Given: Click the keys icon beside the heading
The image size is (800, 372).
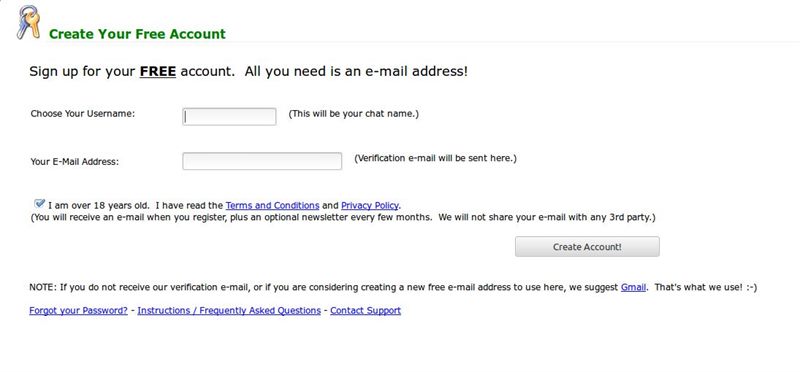Looking at the screenshot, I should point(28,22).
